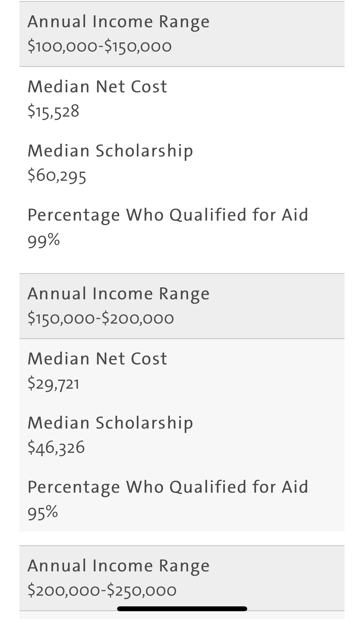Select second Median Scholarship label
The height and width of the screenshot is (619, 364).
(110, 423)
